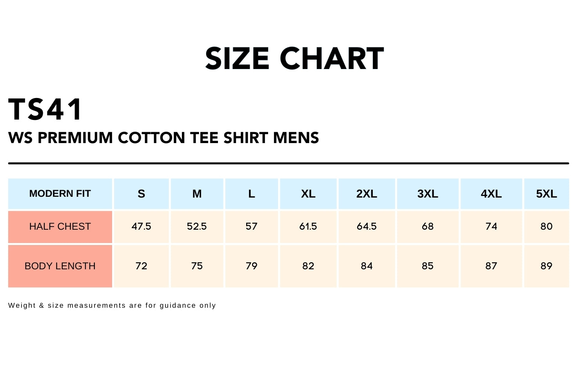Select the MODERN FIT header cell
Image resolution: width=588 pixels, height=392 pixels.
[x=60, y=194]
